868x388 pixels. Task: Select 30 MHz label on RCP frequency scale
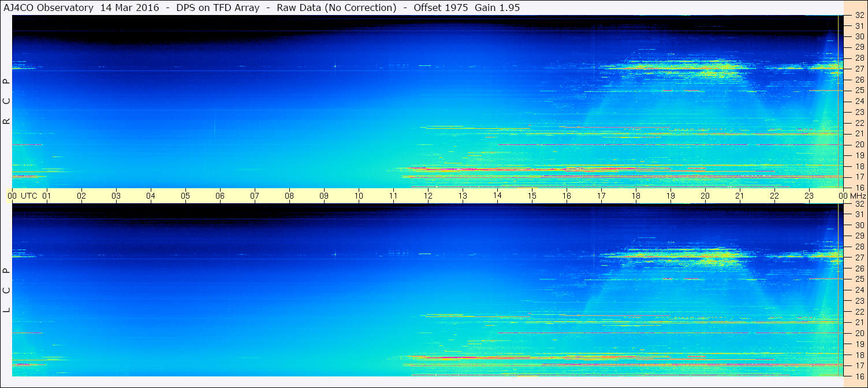tap(859, 36)
